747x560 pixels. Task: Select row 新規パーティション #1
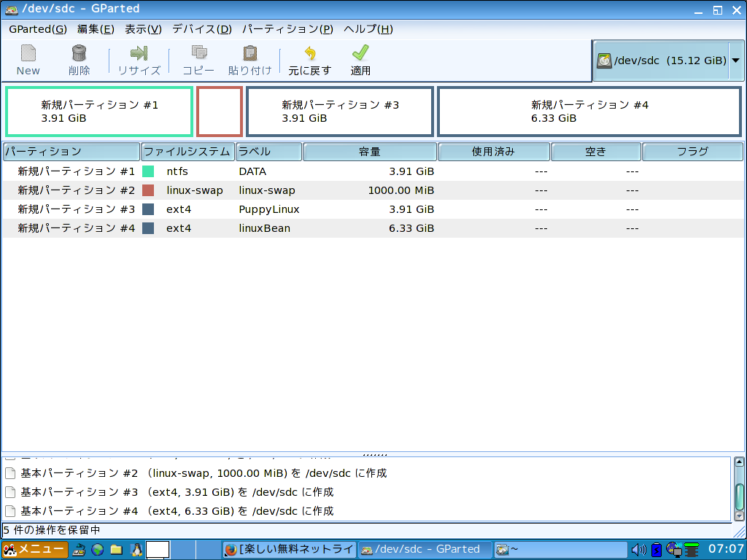[x=373, y=171]
